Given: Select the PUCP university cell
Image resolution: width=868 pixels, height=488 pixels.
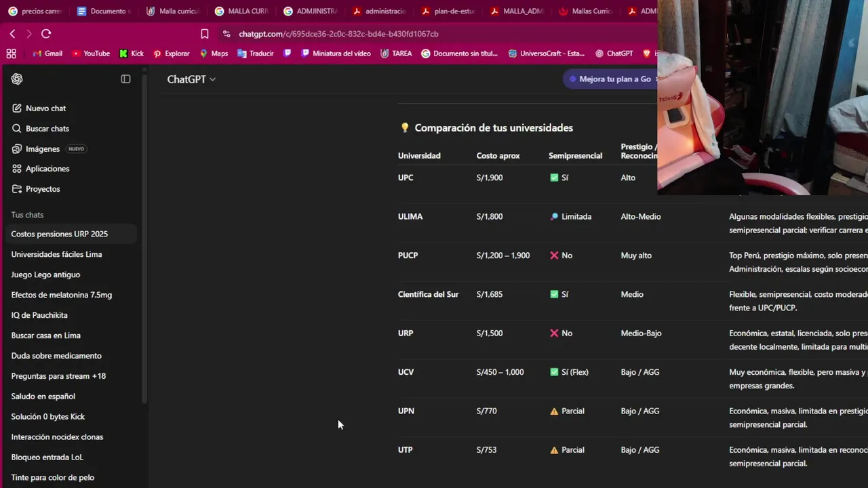Looking at the screenshot, I should 408,256.
